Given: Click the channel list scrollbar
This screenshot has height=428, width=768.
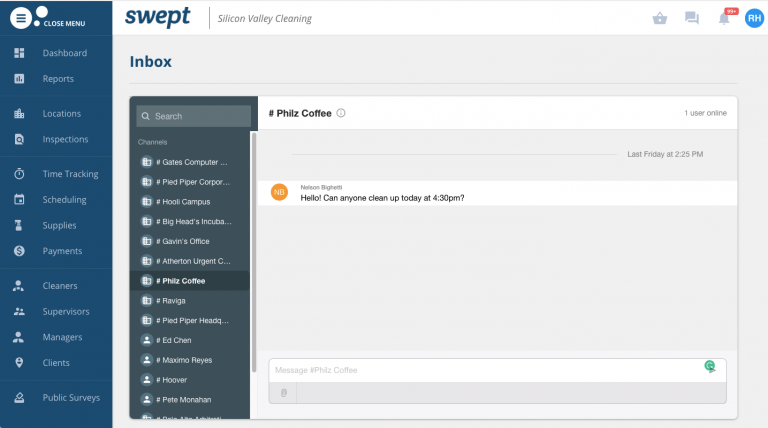Looking at the screenshot, I should (254, 252).
